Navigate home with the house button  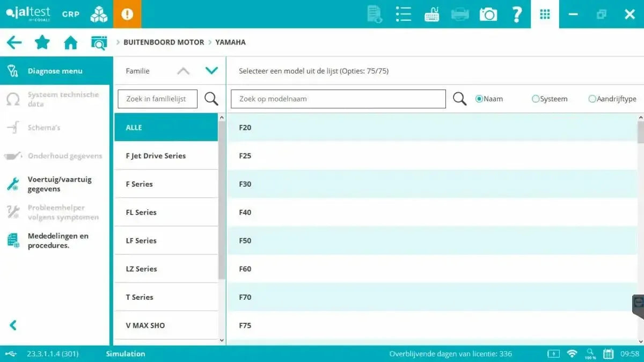(70, 42)
